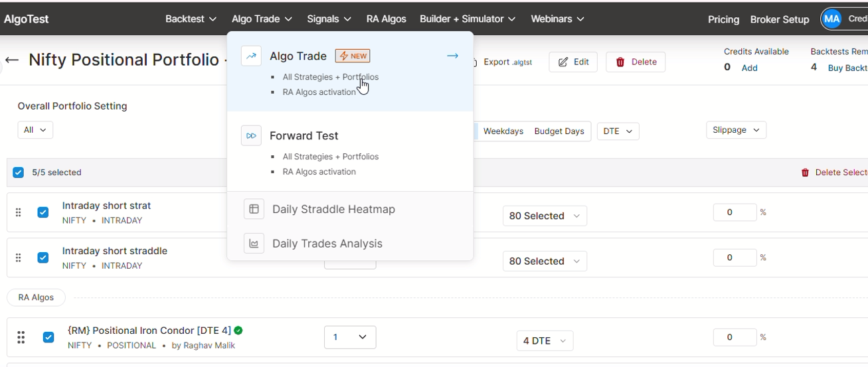
Task: Uncheck the 5/5 selected checkbox
Action: pos(19,173)
